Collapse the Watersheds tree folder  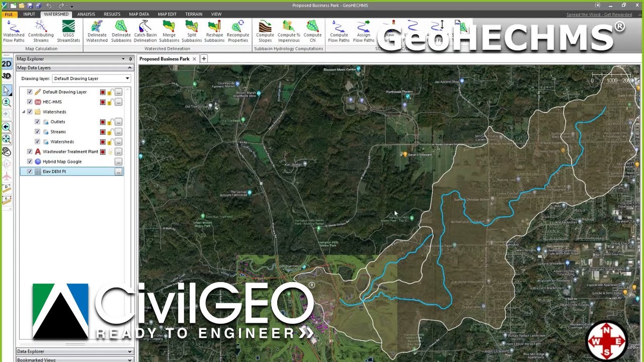[x=23, y=112]
